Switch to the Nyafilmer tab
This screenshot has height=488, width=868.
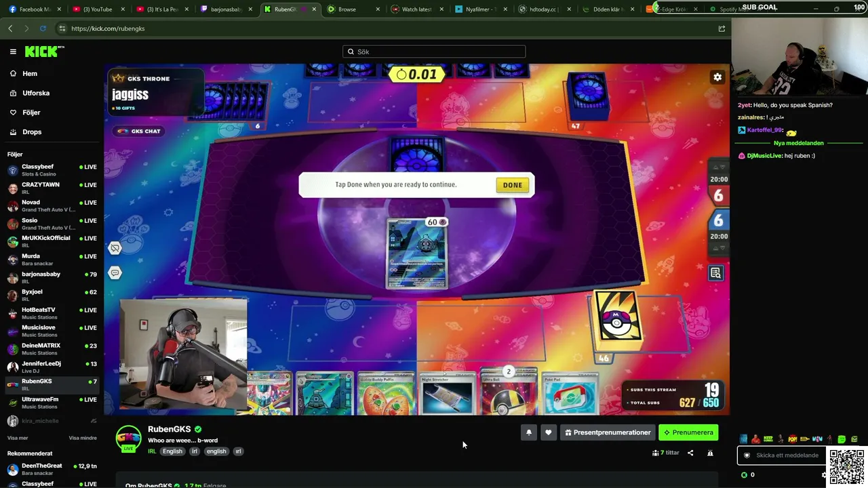click(481, 9)
